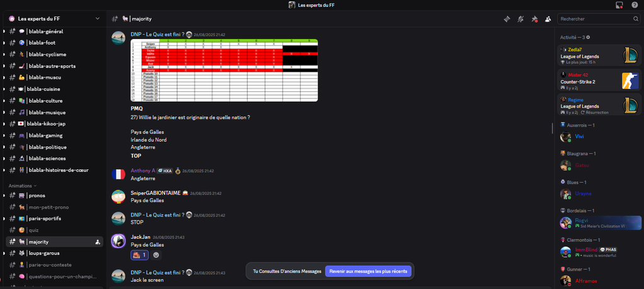The image size is (644, 289).
Task: Toggle notification settings bell icon
Action: tap(521, 19)
